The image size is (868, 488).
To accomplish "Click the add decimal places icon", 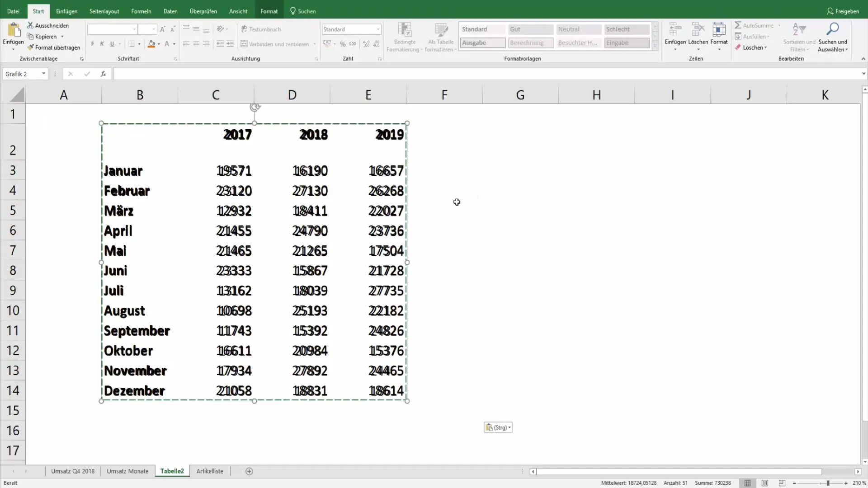I will (x=366, y=44).
